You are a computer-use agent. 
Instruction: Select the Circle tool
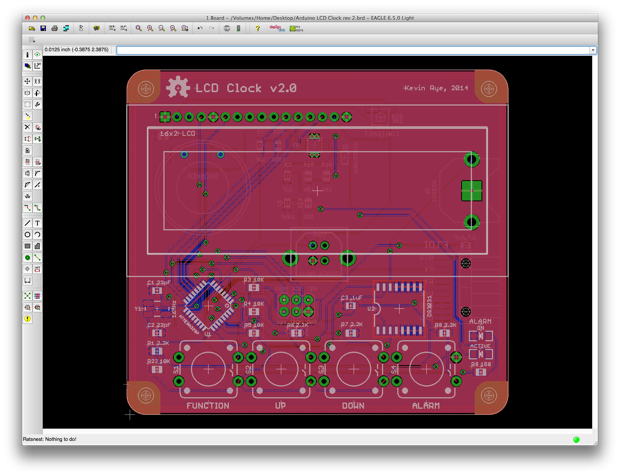(27, 234)
